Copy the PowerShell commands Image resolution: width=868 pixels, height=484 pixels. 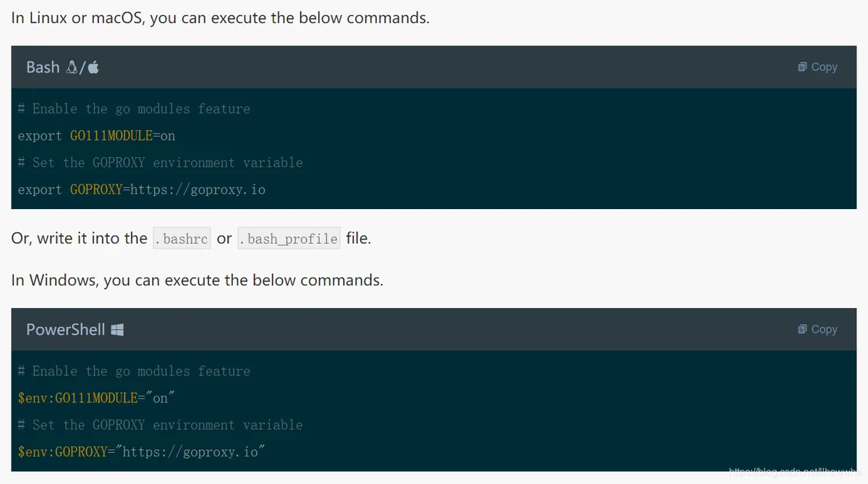(817, 329)
